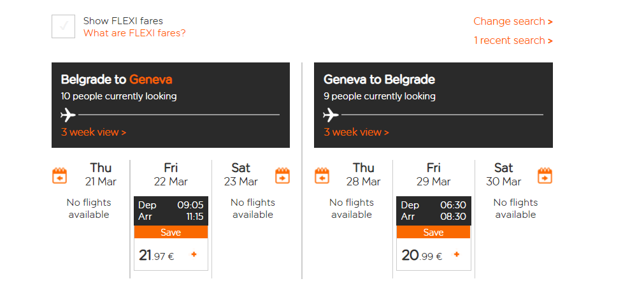The height and width of the screenshot is (302, 644).
Task: Select the 20.99 € Geneva to Belgrade fare
Action: 433,254
